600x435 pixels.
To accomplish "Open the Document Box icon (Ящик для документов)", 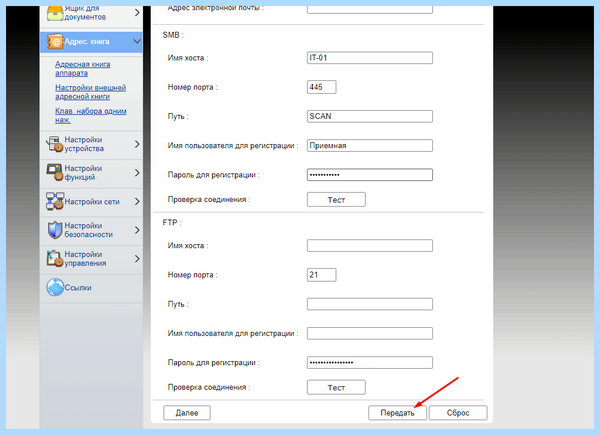I will coord(55,13).
